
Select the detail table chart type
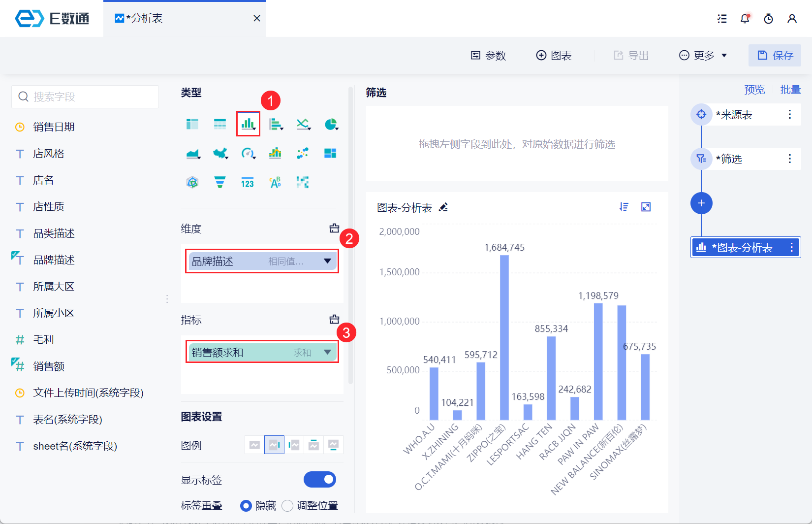220,124
